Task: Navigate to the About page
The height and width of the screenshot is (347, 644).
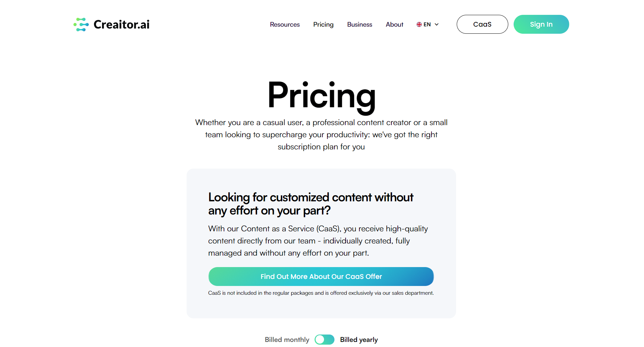Action: click(394, 25)
